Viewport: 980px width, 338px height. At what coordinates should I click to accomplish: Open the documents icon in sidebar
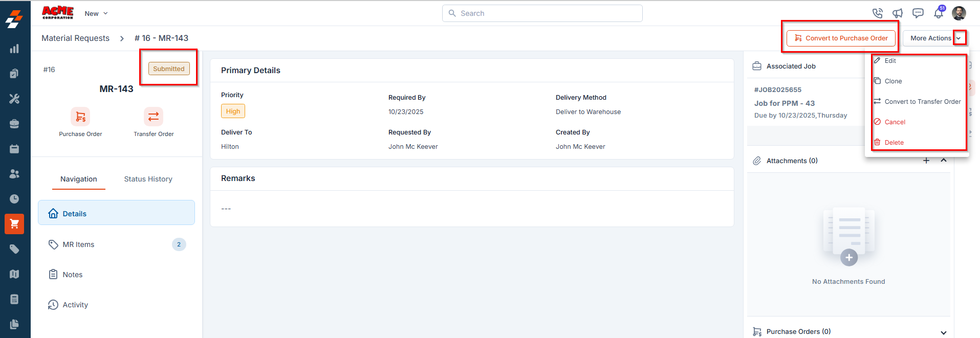[x=14, y=324]
